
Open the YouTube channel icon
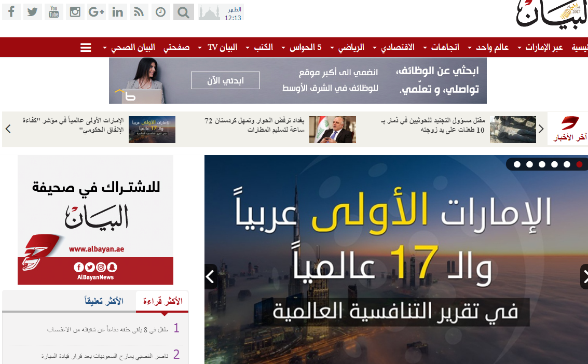click(x=54, y=12)
